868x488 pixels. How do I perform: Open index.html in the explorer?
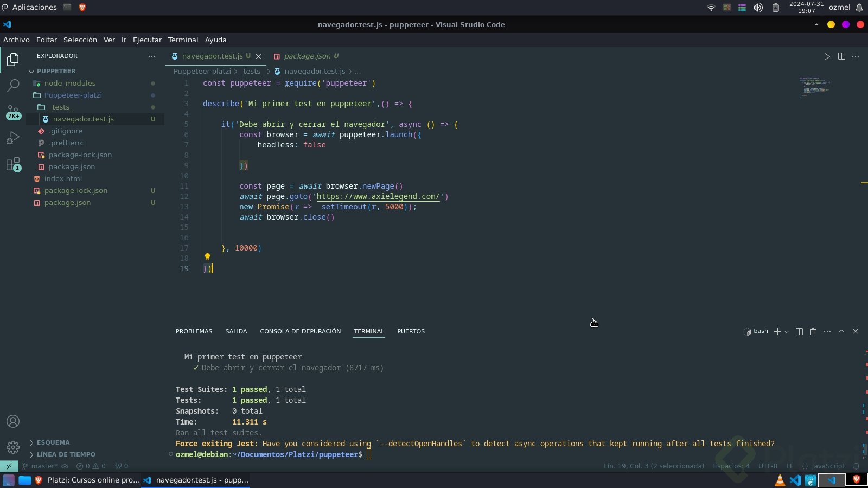pos(63,178)
